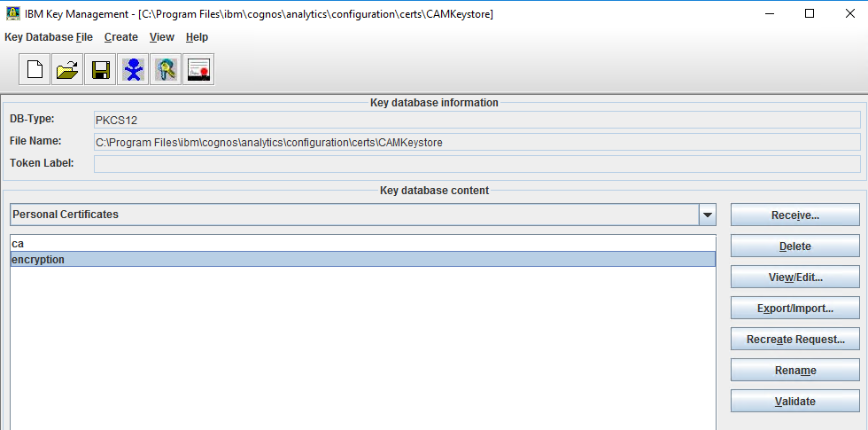
Task: Minimize the IBM Key Management window
Action: 769,13
